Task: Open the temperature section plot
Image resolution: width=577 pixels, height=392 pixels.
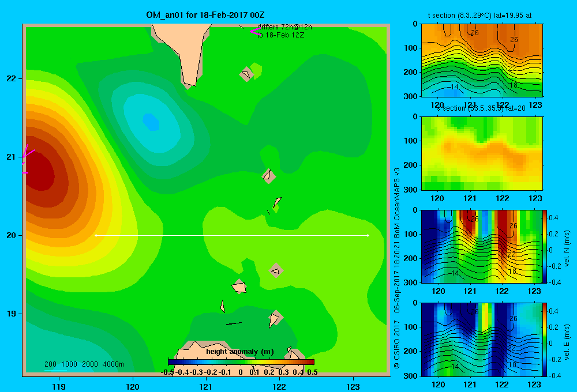Action: (482, 61)
